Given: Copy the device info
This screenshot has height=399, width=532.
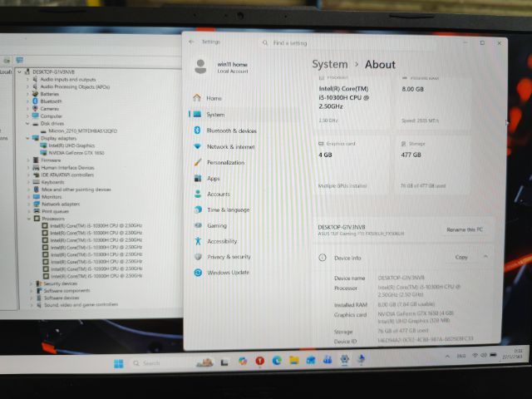Looking at the screenshot, I should [461, 258].
